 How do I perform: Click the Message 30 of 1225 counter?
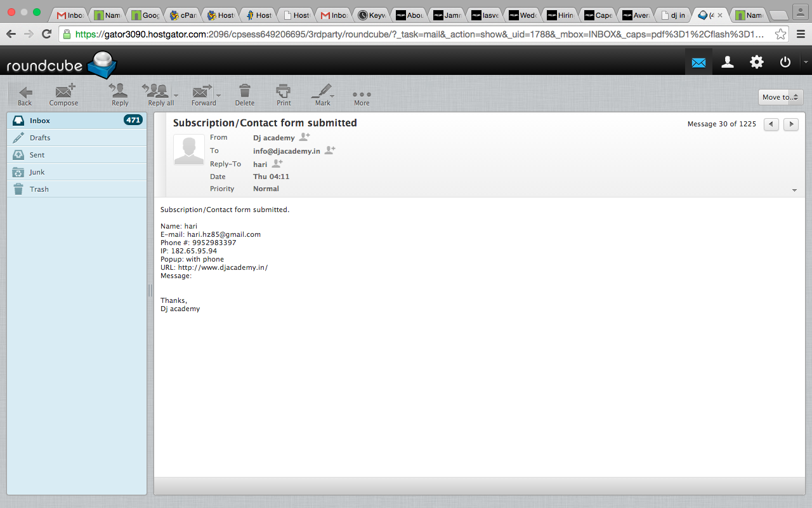click(722, 124)
